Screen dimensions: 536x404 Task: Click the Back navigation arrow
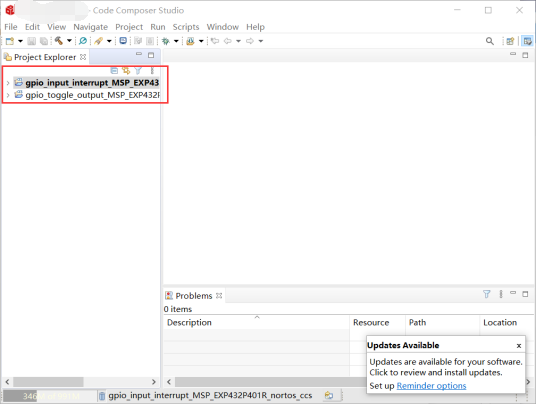(228, 41)
